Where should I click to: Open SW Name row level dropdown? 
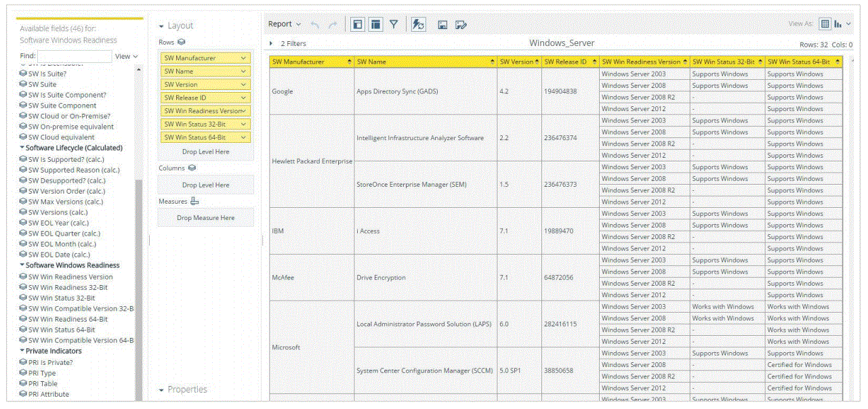tap(243, 71)
